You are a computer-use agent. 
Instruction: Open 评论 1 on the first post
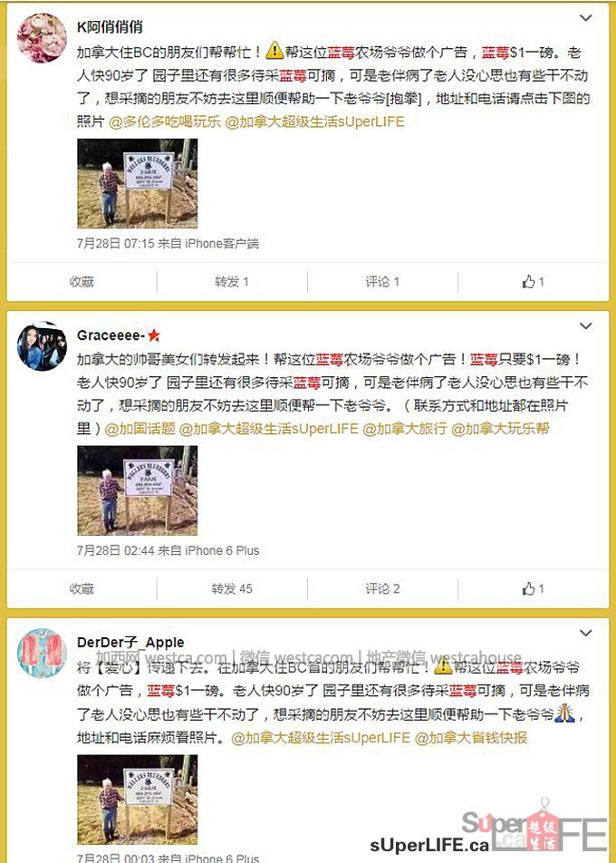[382, 282]
